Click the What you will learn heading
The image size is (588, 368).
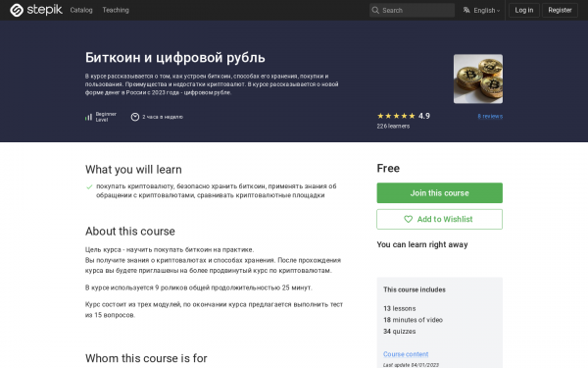coord(133,170)
